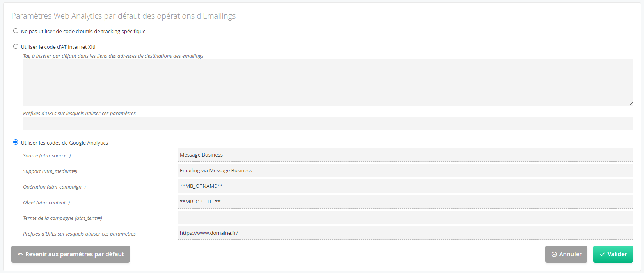Viewport: 644px width, 273px height.
Task: Click the utm_campaign field with **MB_OPNAME**
Action: click(405, 186)
